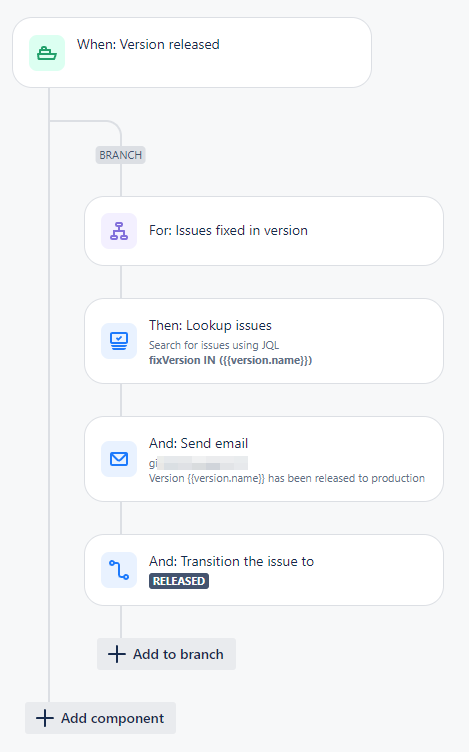Click the plus icon beside Add to branch
The width and height of the screenshot is (469, 752).
[x=117, y=654]
